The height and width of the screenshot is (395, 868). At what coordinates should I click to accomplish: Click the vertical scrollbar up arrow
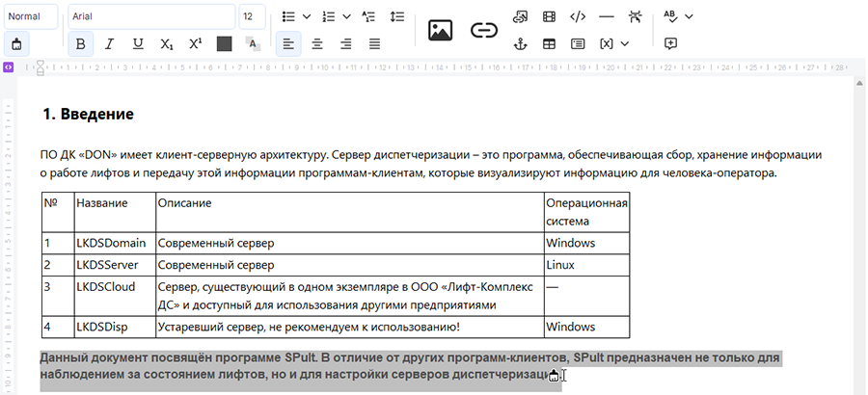859,84
